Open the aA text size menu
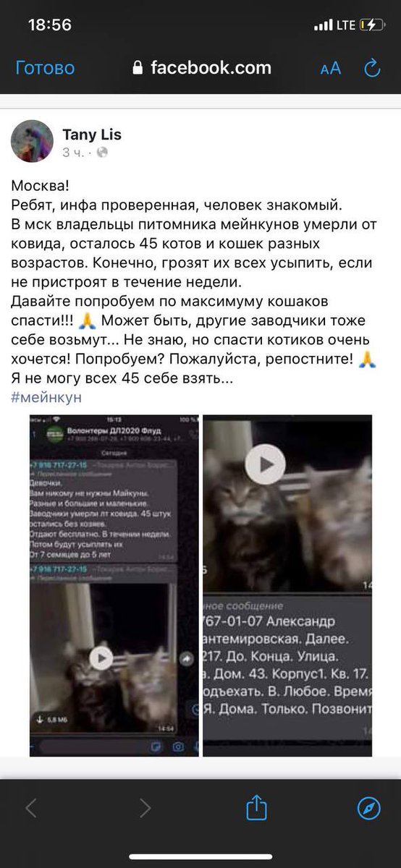 (331, 69)
